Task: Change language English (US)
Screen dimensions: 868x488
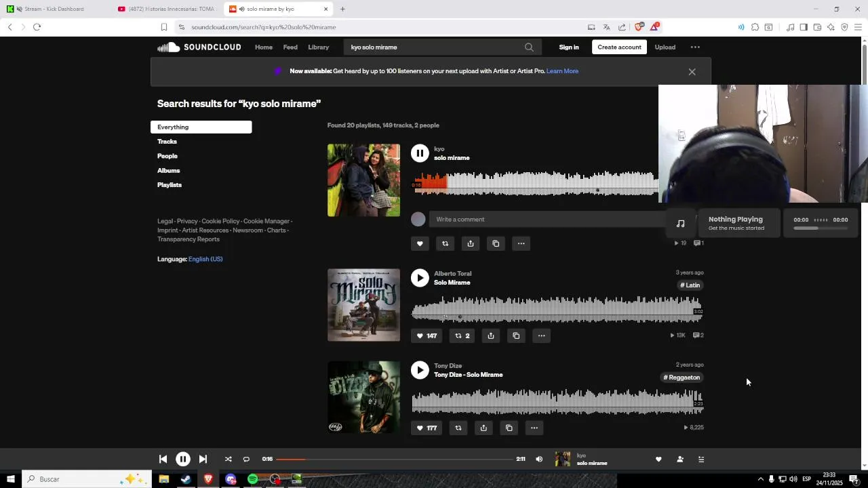Action: 205,259
